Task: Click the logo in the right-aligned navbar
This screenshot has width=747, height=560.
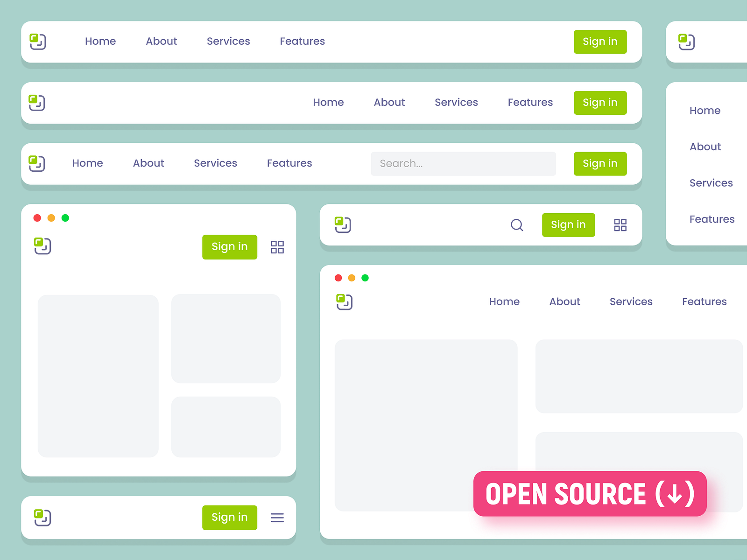Action: click(x=37, y=103)
